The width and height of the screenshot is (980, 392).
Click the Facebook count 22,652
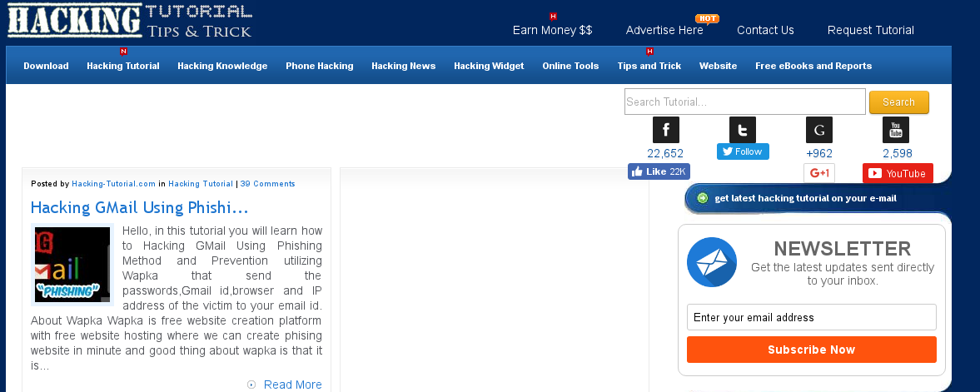click(665, 153)
